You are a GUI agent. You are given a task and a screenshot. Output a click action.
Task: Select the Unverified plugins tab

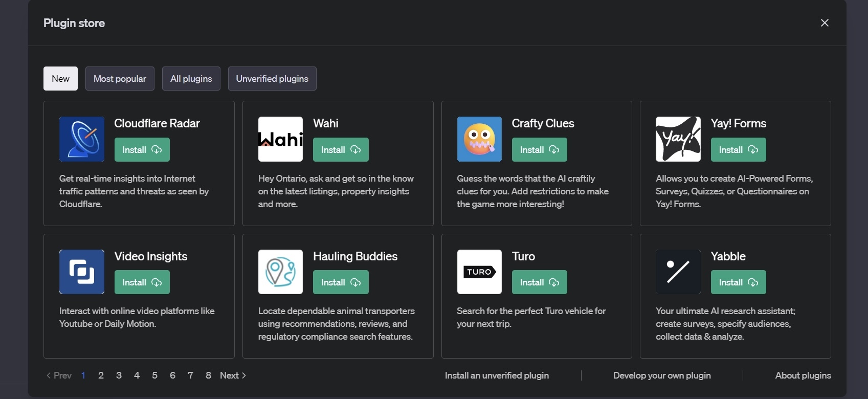pyautogui.click(x=272, y=78)
